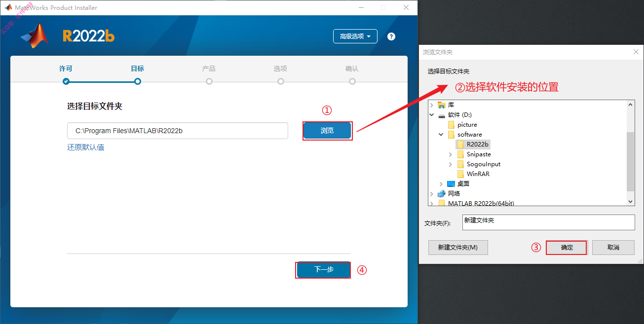Click the help question mark icon

point(391,36)
